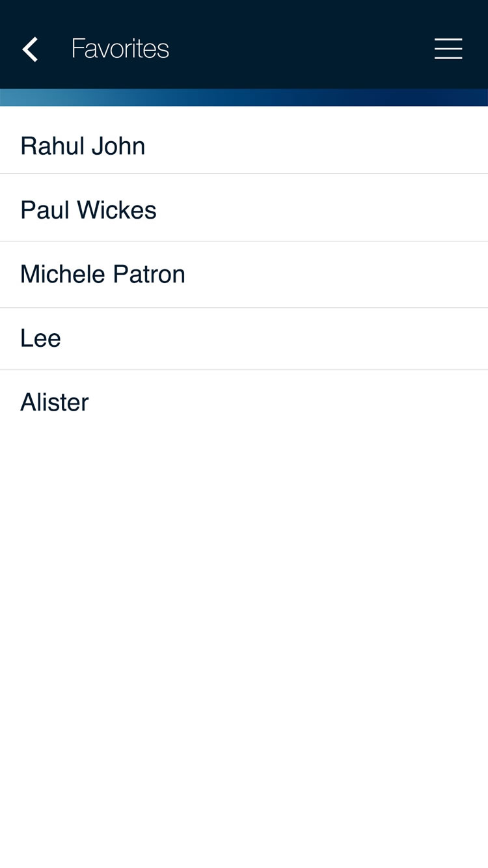Open the Alister contact
The height and width of the screenshot is (868, 488).
pos(55,402)
